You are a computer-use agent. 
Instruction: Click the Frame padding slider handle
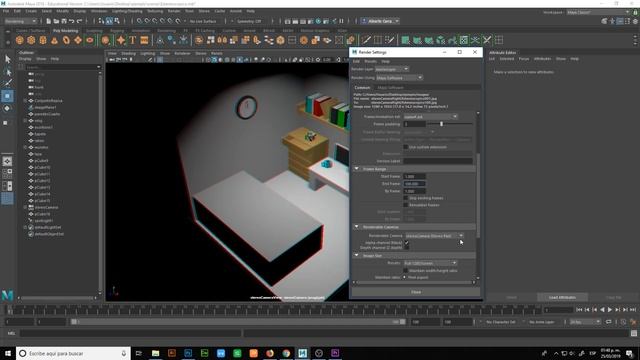coord(441,124)
